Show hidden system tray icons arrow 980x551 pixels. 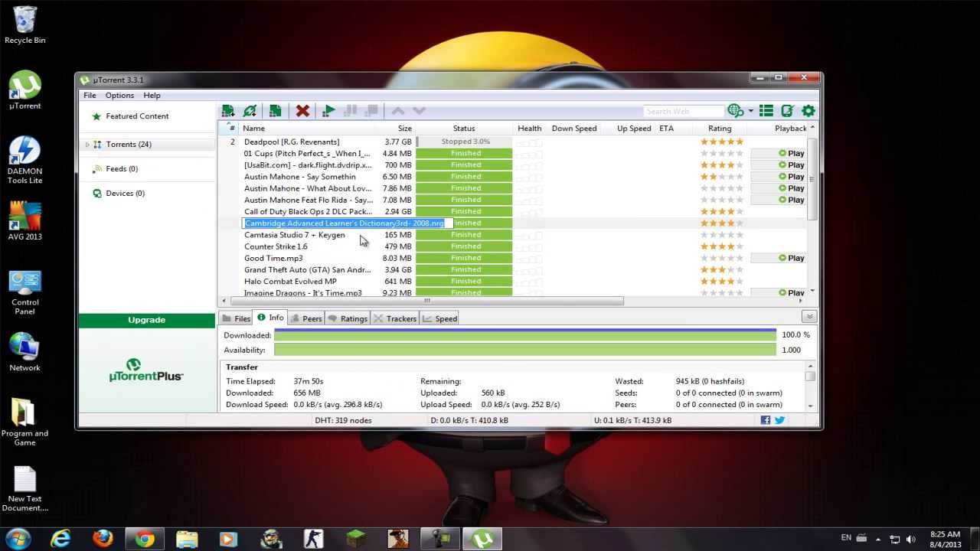tap(879, 539)
